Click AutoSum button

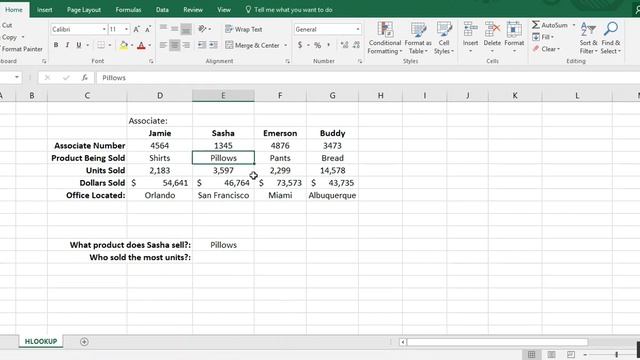tap(550, 25)
